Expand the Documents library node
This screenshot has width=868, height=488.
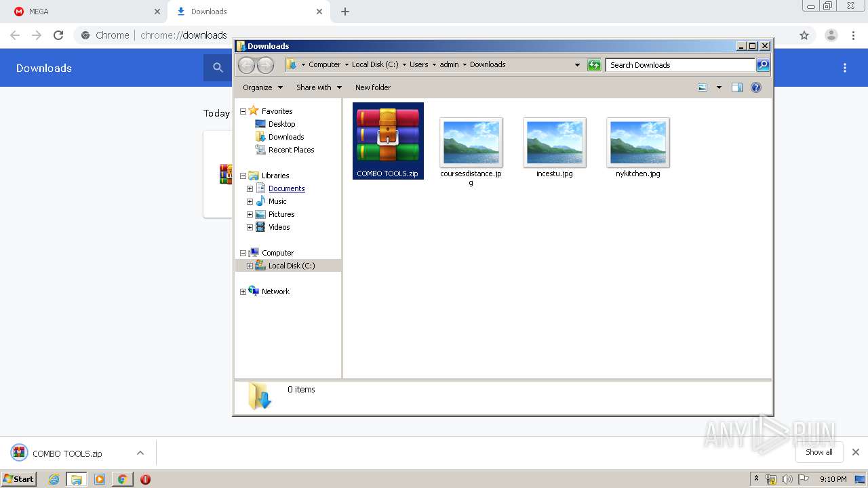click(x=250, y=188)
